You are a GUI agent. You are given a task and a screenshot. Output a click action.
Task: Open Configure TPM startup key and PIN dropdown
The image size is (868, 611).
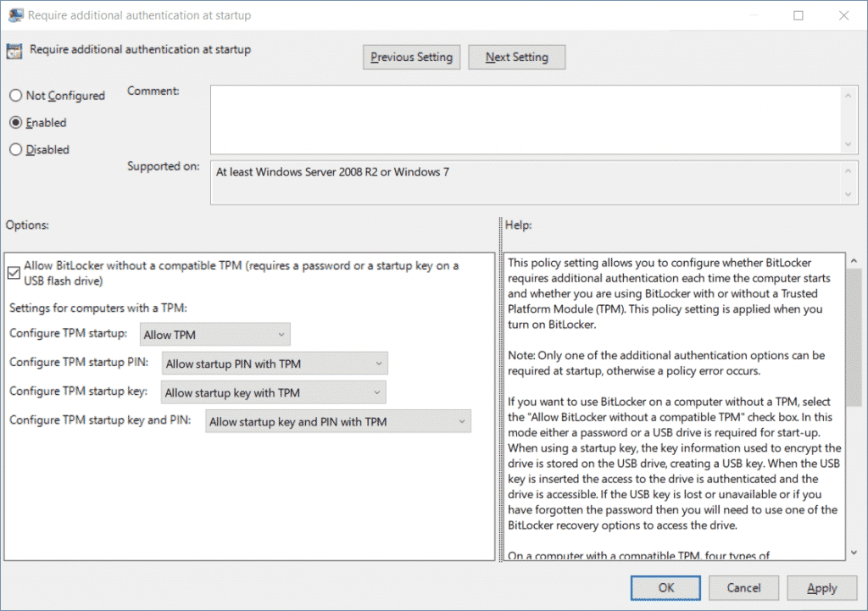[x=338, y=421]
